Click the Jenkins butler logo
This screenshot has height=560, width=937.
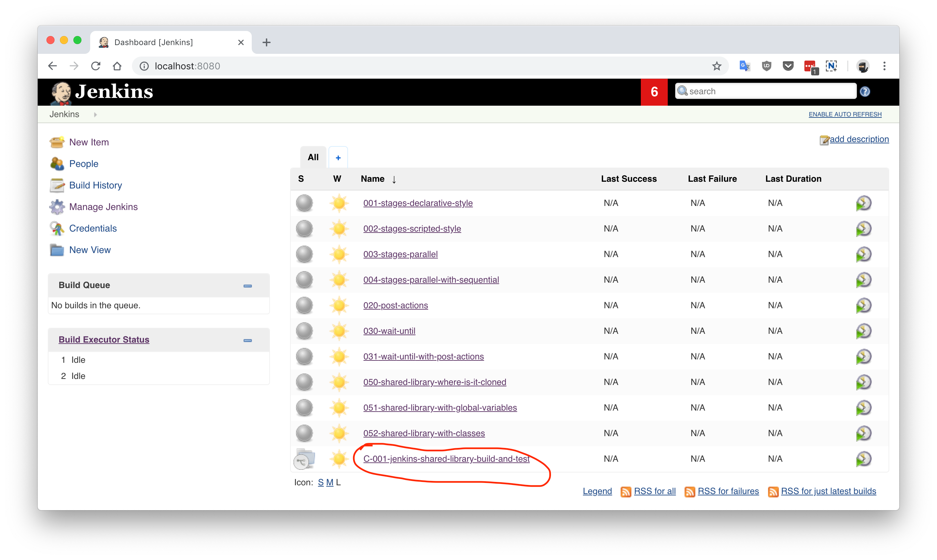tap(61, 93)
